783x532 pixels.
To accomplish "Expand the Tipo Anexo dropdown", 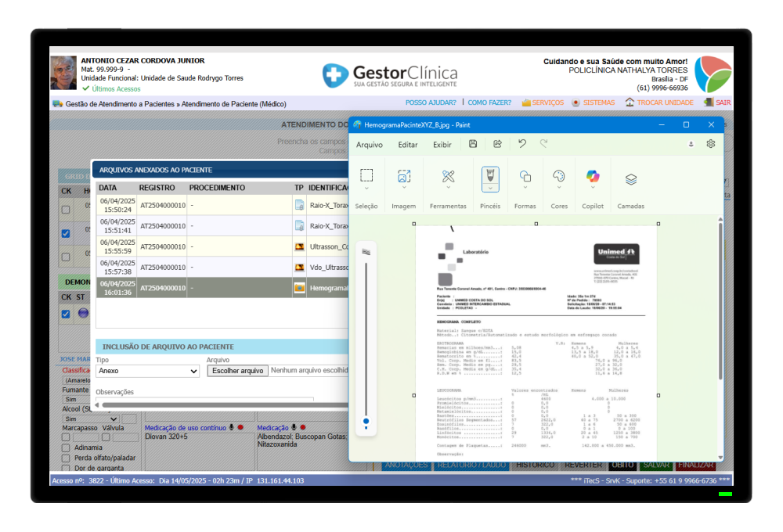I will [x=147, y=371].
